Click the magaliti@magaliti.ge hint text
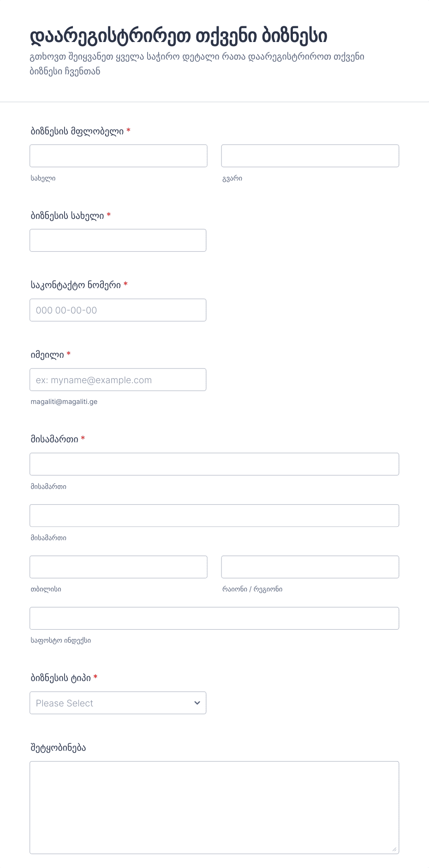Viewport: 429px width, 868px height. (64, 402)
